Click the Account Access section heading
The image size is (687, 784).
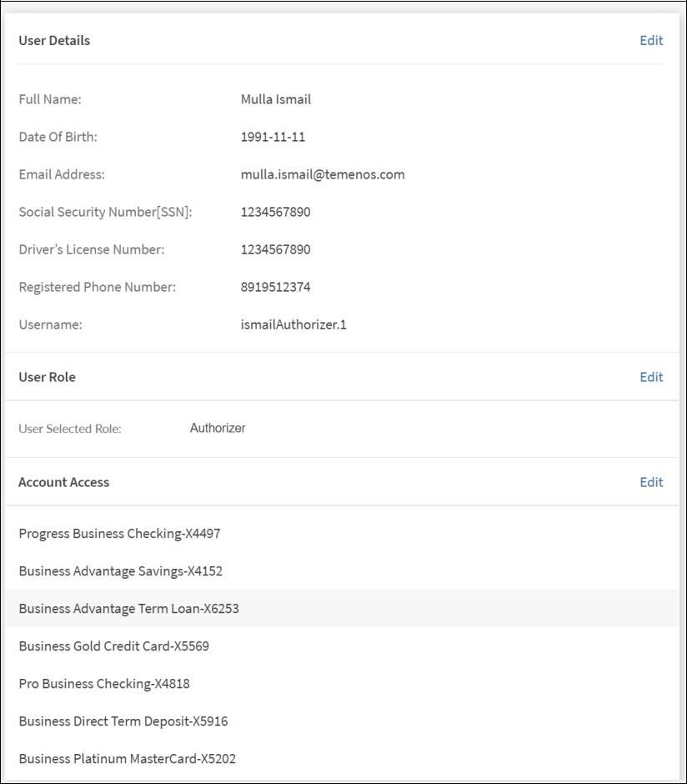[x=63, y=482]
